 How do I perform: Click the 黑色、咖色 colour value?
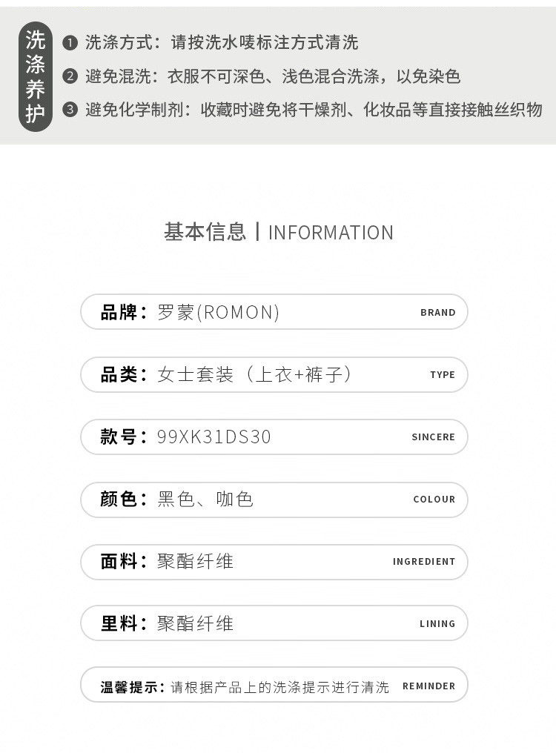click(x=205, y=499)
